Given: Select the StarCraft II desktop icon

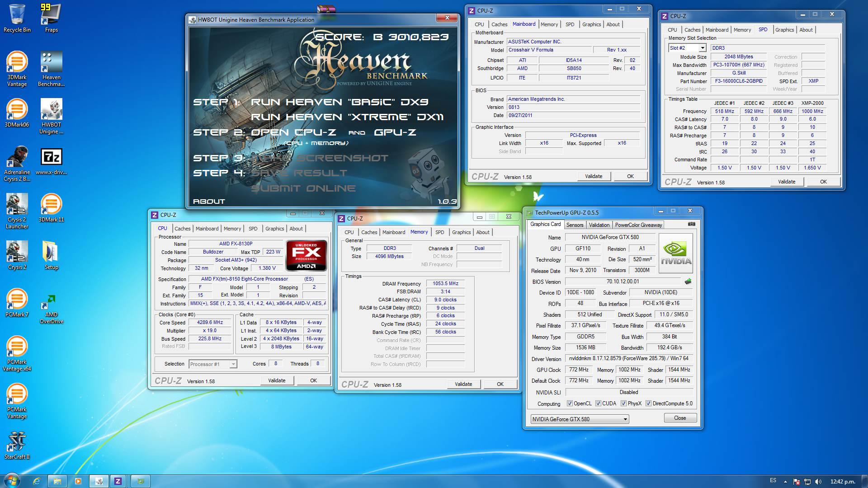Looking at the screenshot, I should pos(17,445).
